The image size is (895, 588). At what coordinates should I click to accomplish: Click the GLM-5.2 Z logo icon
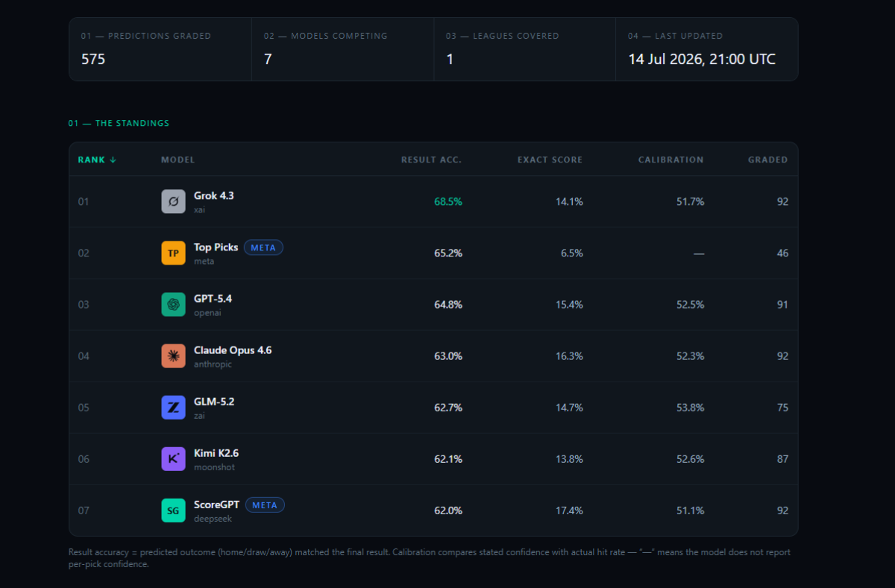(x=173, y=407)
